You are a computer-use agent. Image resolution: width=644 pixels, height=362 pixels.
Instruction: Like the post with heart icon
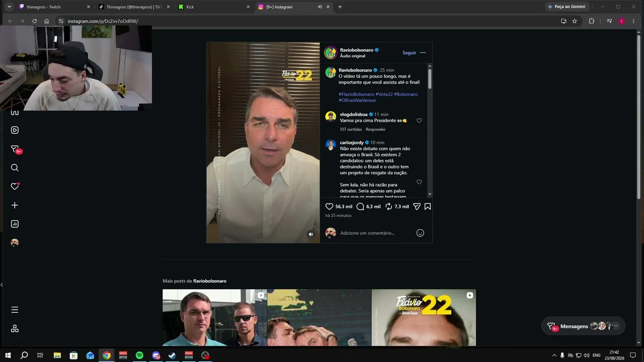330,207
